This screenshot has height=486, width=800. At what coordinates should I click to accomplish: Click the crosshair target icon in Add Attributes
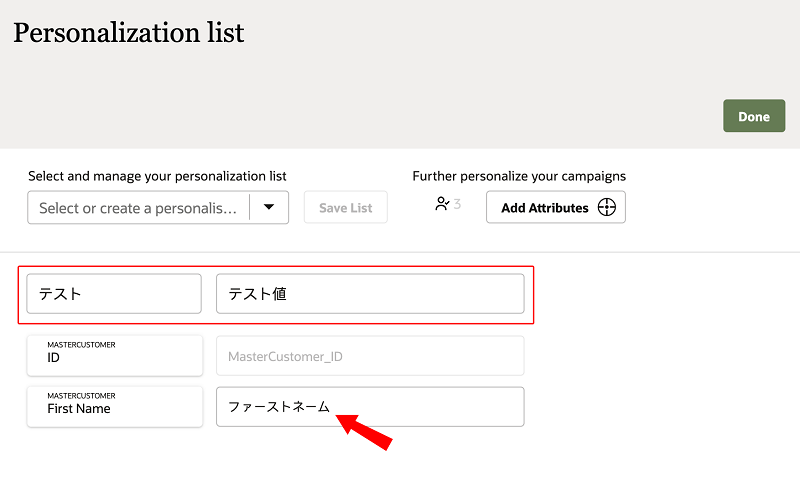(606, 208)
